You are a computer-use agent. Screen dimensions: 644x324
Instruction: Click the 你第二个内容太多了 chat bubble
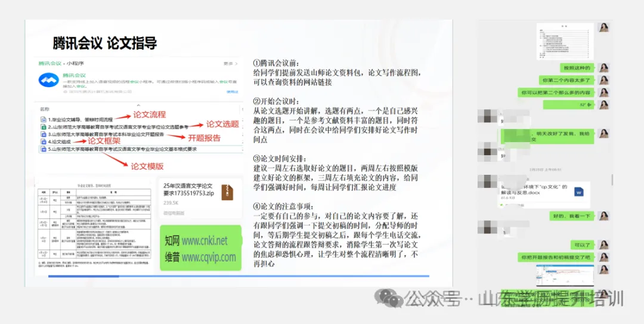point(567,80)
